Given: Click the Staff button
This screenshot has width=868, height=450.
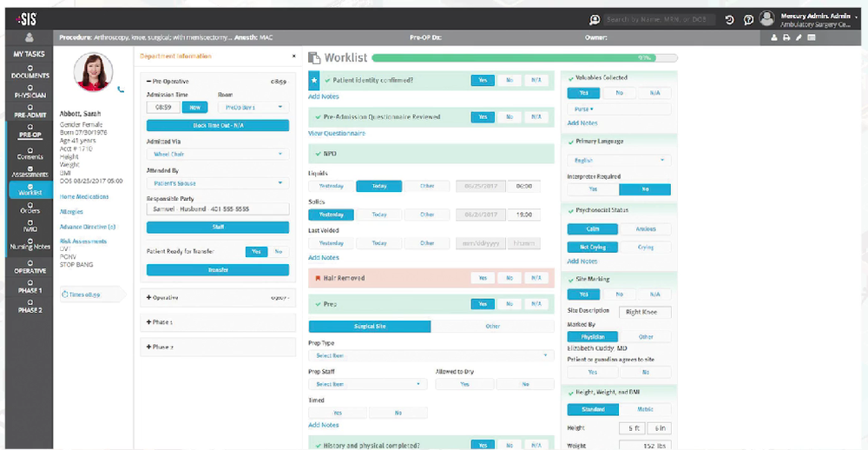Looking at the screenshot, I should 218,228.
